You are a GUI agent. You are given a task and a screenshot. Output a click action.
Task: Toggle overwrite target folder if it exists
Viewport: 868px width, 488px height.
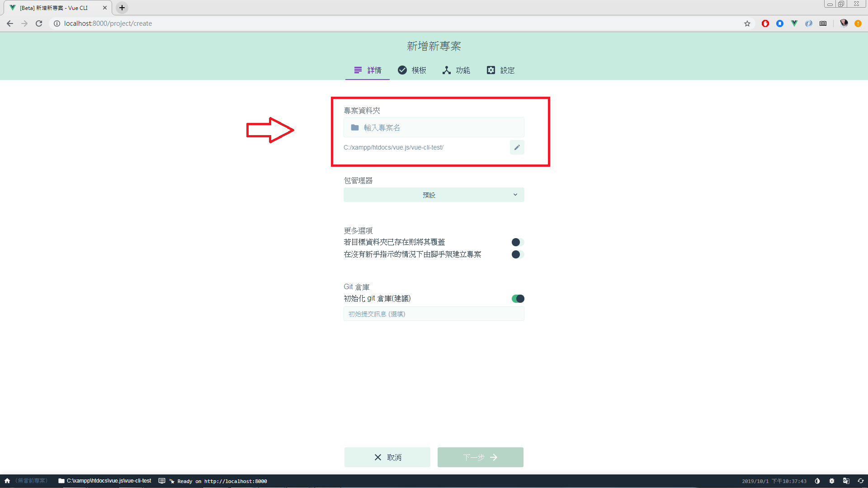tap(518, 242)
